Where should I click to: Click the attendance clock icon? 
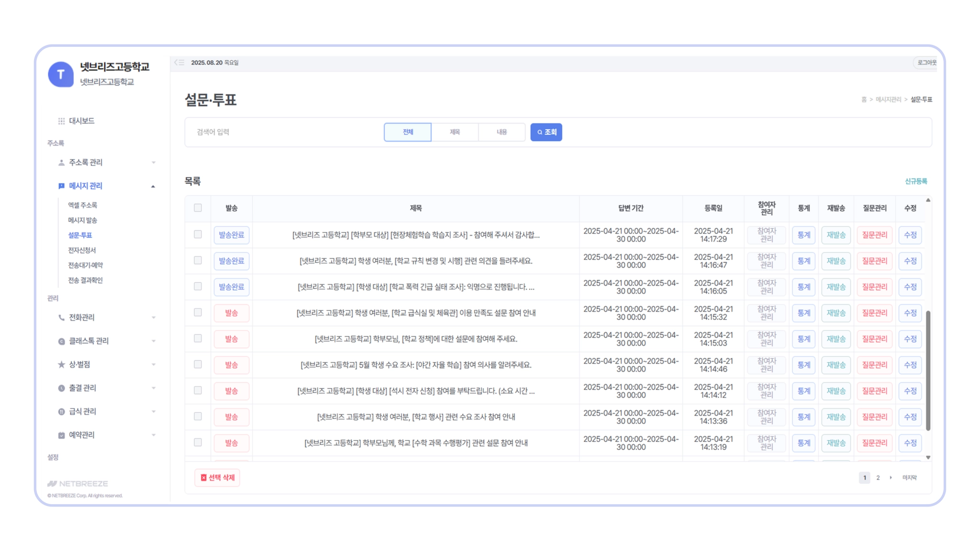pos(61,388)
